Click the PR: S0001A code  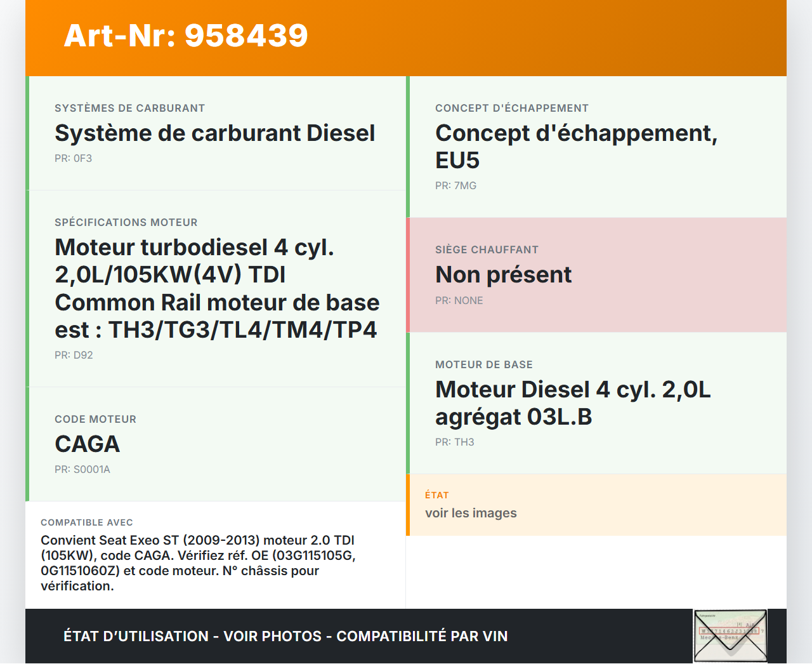pos(82,470)
